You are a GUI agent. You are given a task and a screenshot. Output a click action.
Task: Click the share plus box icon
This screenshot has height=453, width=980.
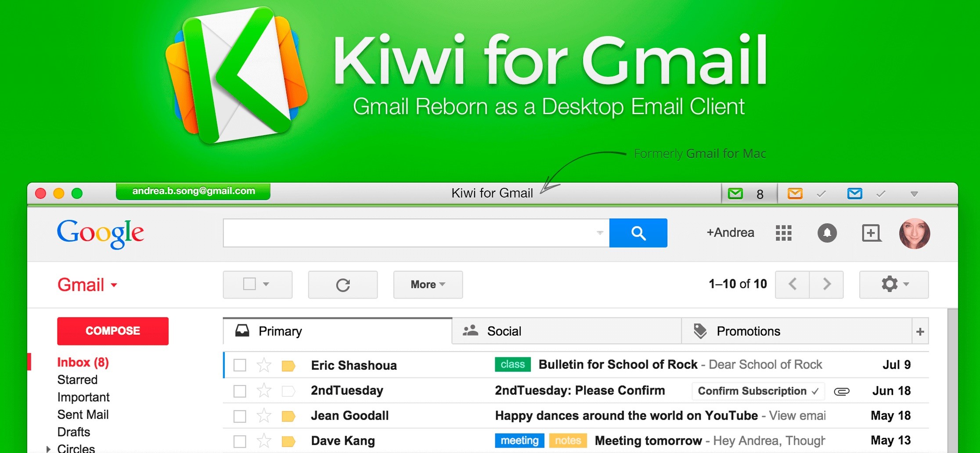coord(871,233)
